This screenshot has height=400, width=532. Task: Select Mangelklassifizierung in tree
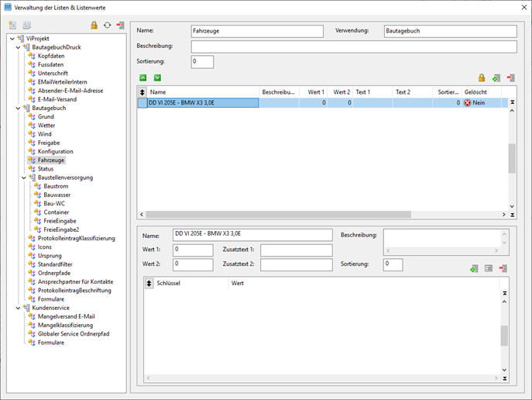click(65, 326)
